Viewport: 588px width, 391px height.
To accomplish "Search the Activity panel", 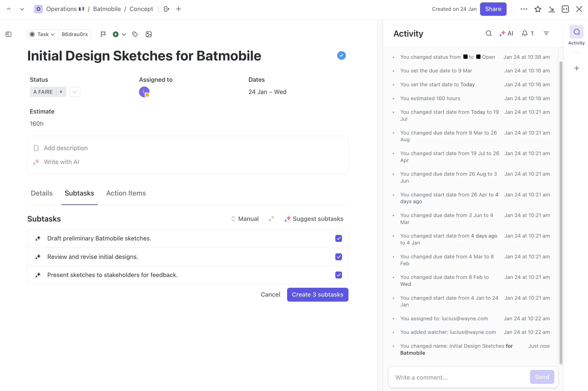I will coord(489,33).
